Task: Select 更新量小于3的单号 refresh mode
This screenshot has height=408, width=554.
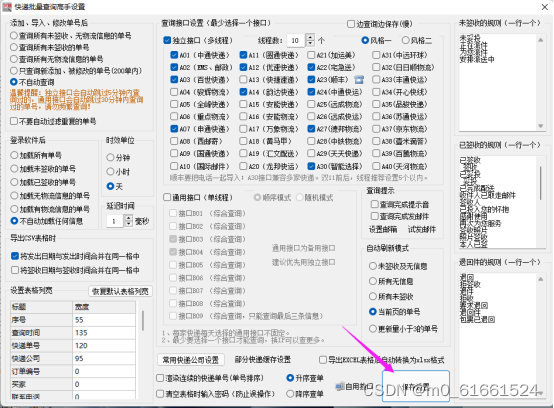Action: [372, 329]
